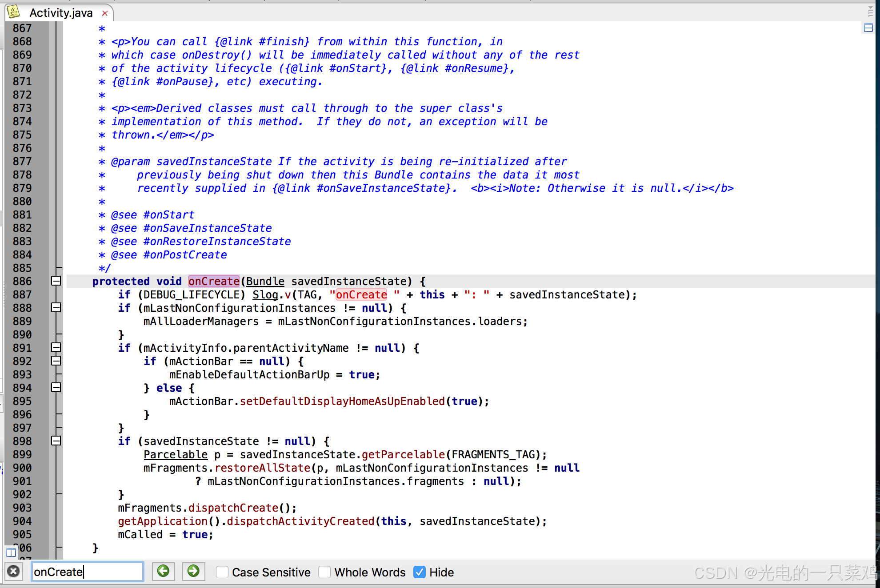This screenshot has height=588, width=880.
Task: Open the tab list dropdown icon
Action: pyautogui.click(x=870, y=12)
